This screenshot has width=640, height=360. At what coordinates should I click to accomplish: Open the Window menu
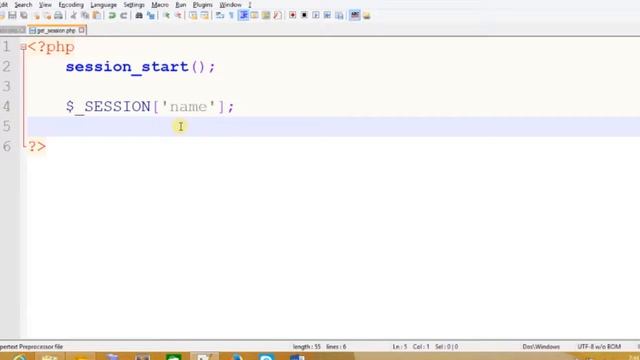pyautogui.click(x=230, y=5)
